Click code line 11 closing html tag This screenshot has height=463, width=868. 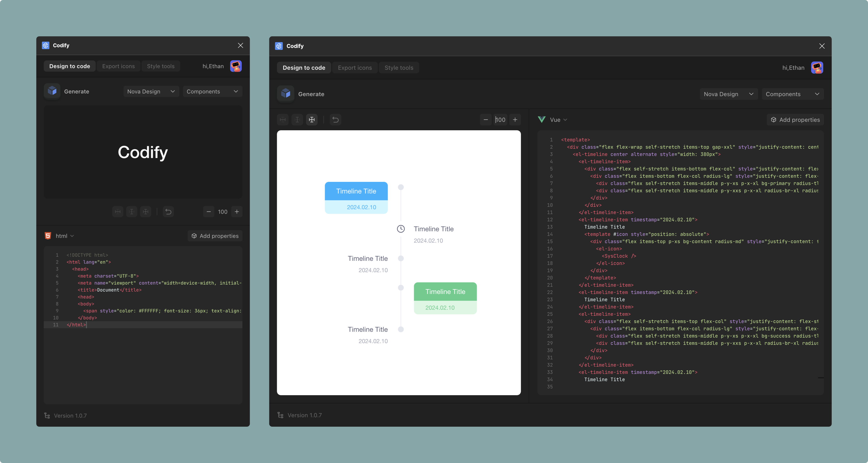tap(76, 325)
